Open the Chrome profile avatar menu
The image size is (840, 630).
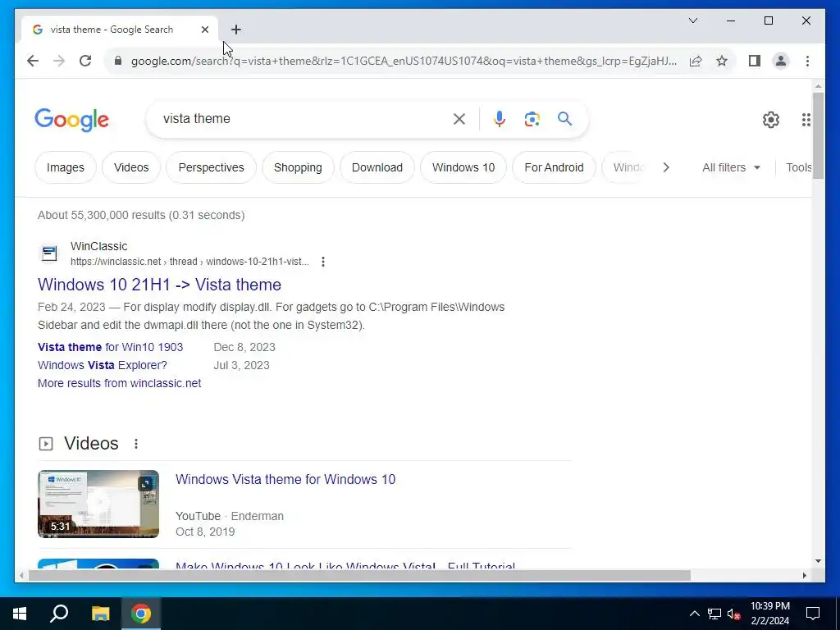point(781,61)
